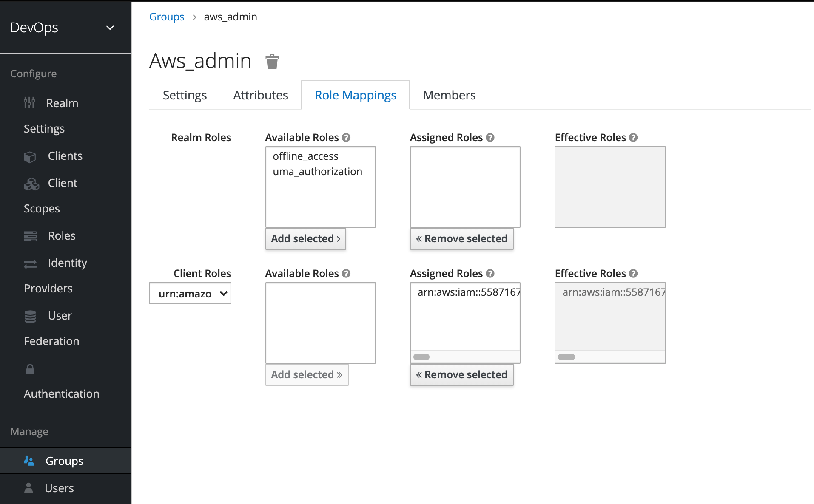
Task: Open the urn:amazon client roles dropdown
Action: (x=190, y=294)
